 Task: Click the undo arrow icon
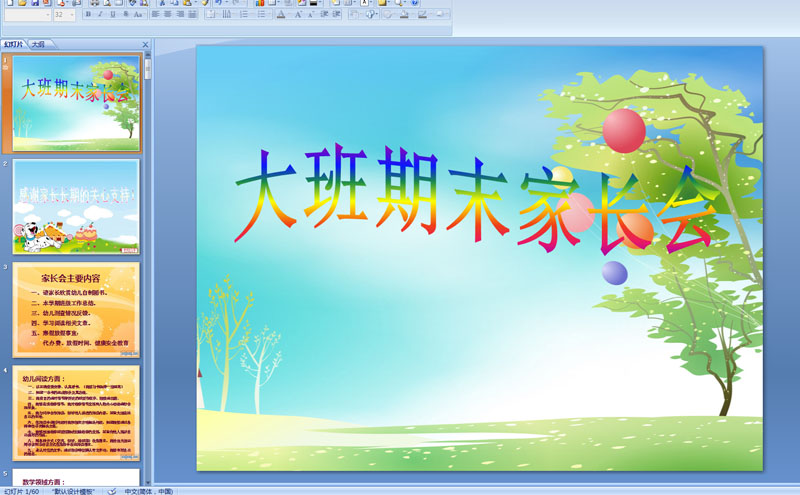(x=218, y=3)
